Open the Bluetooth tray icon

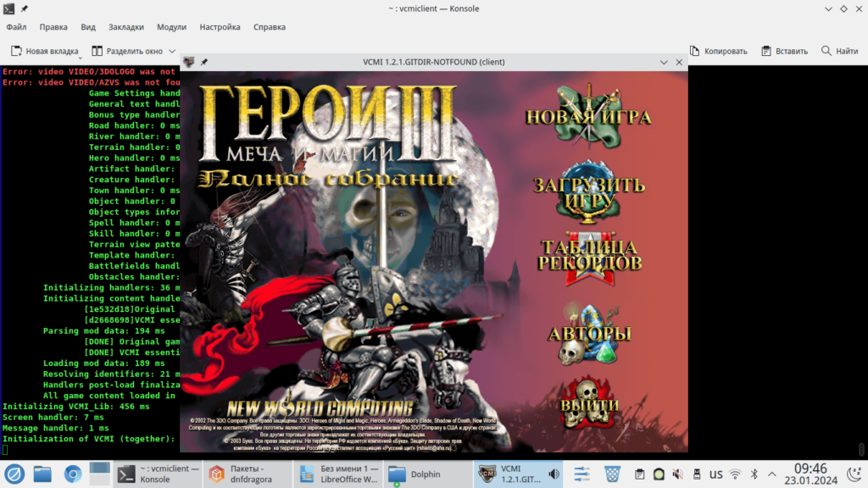(754, 474)
